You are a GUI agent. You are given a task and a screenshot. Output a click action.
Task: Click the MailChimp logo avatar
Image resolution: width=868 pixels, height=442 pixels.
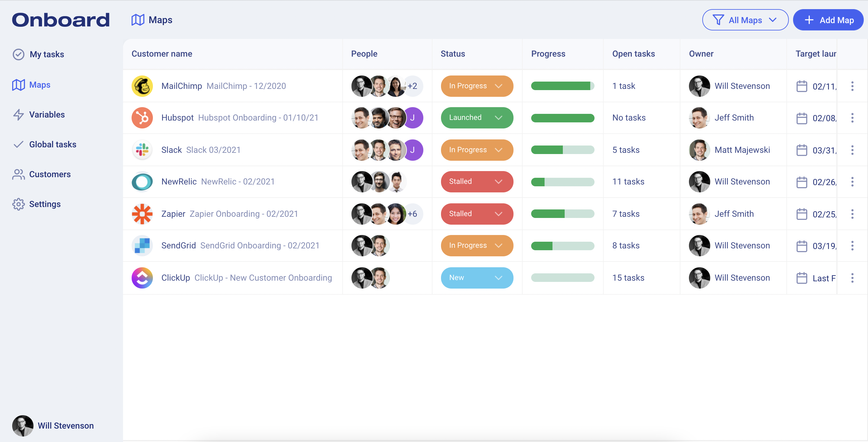coord(142,86)
